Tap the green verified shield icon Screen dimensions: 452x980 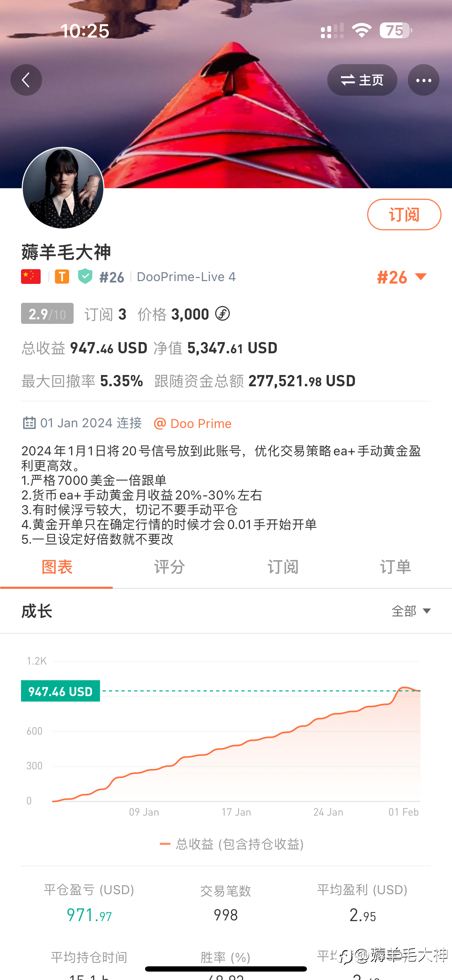pyautogui.click(x=85, y=277)
